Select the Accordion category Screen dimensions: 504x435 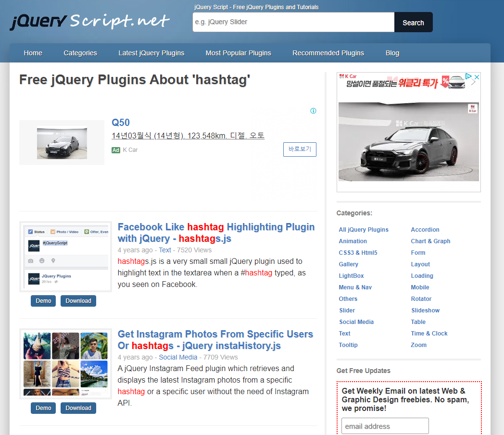[425, 230]
